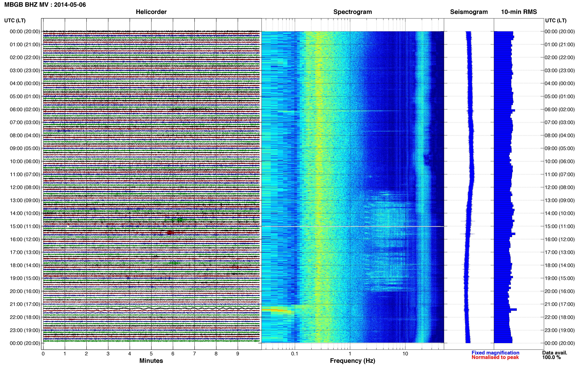Screen dimensions: 588x368
Task: Click right-axis time label 13:00 (09:00)
Action: tap(560, 200)
